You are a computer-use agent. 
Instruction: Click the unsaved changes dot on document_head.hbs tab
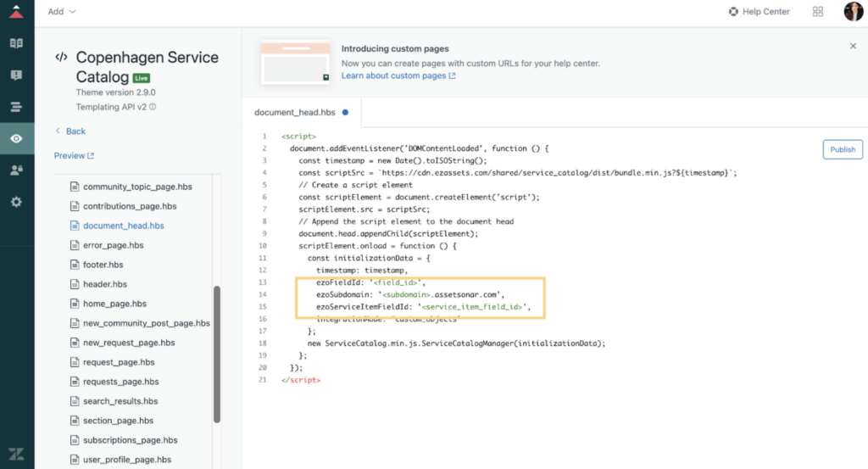click(x=346, y=113)
